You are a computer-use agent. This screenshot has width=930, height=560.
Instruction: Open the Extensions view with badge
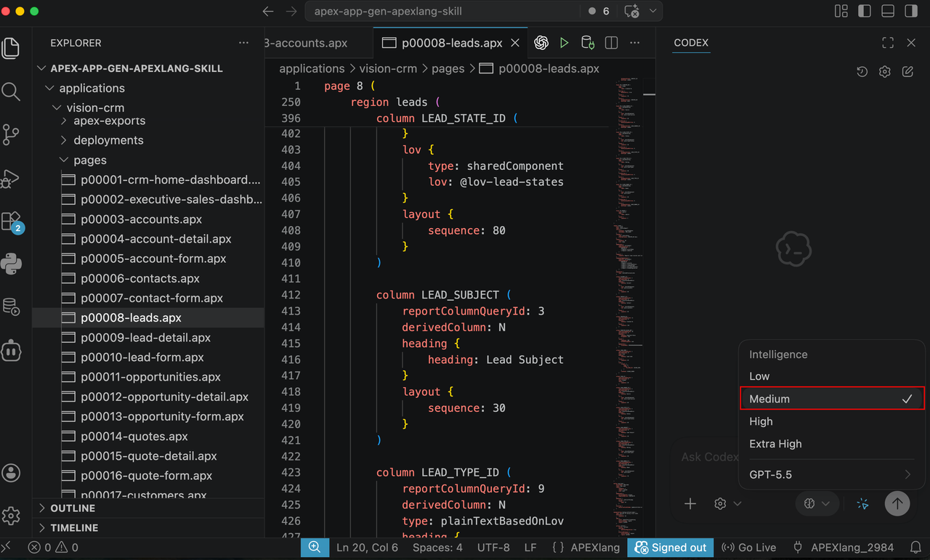[11, 222]
